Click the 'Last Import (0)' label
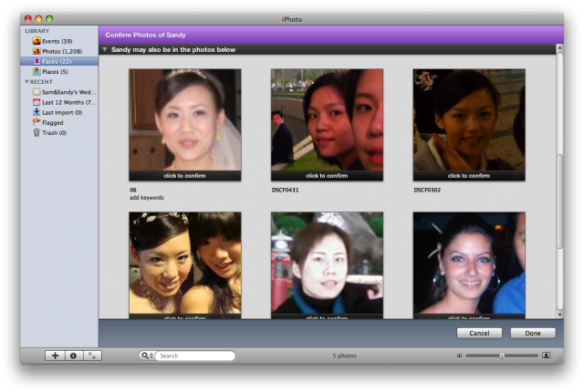The image size is (584, 392). (x=62, y=112)
